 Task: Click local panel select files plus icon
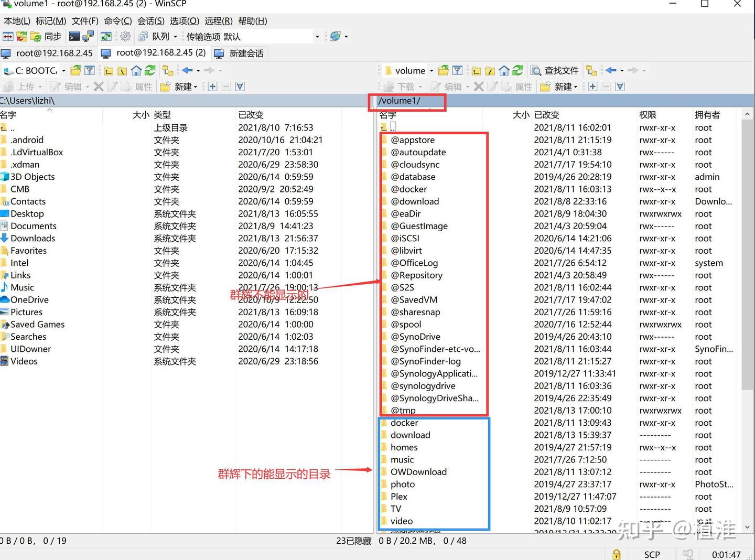212,87
